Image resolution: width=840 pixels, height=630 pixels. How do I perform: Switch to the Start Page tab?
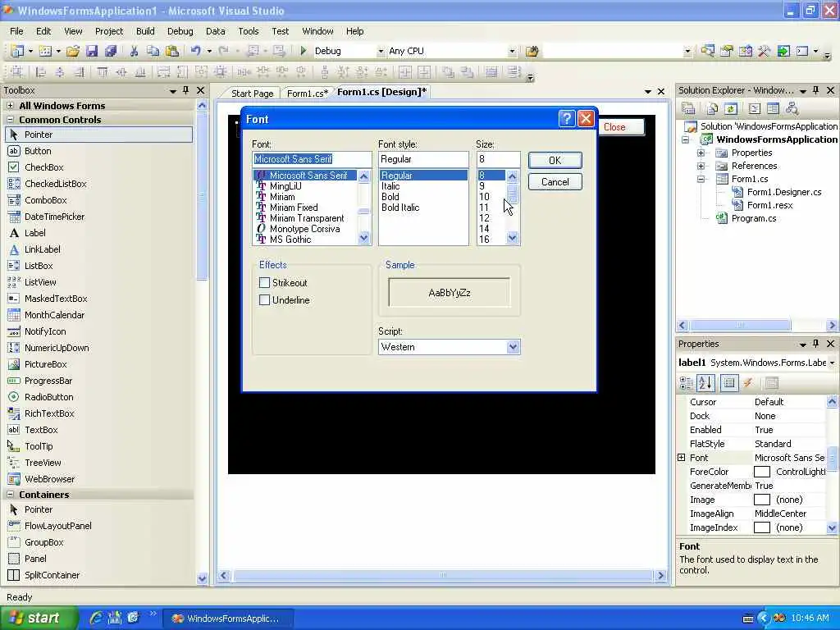pos(252,94)
